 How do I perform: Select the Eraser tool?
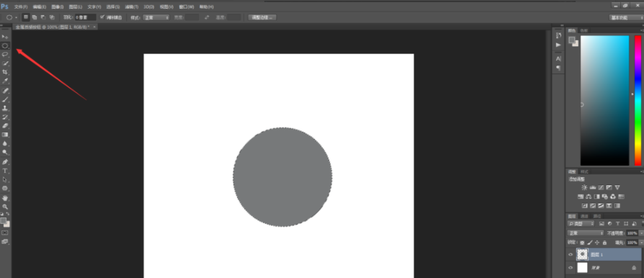5,125
